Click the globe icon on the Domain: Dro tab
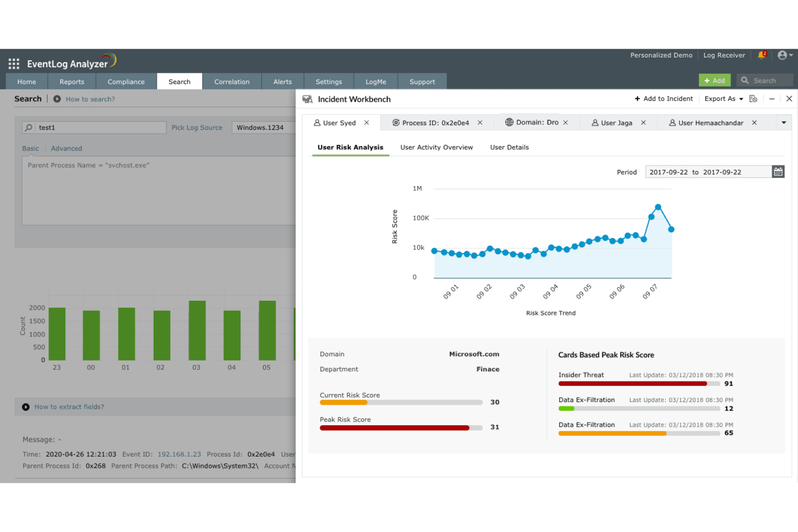The image size is (798, 532). pyautogui.click(x=508, y=122)
